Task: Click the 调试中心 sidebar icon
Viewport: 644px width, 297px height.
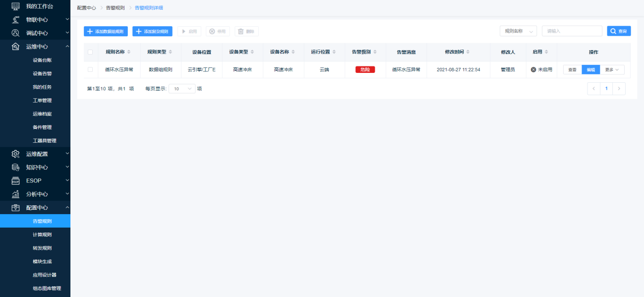Action: pyautogui.click(x=15, y=33)
